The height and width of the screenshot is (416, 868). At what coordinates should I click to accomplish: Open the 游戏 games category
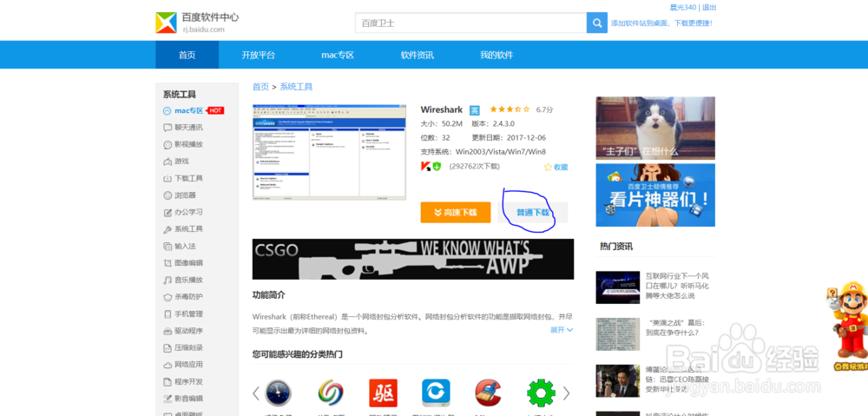(176, 162)
